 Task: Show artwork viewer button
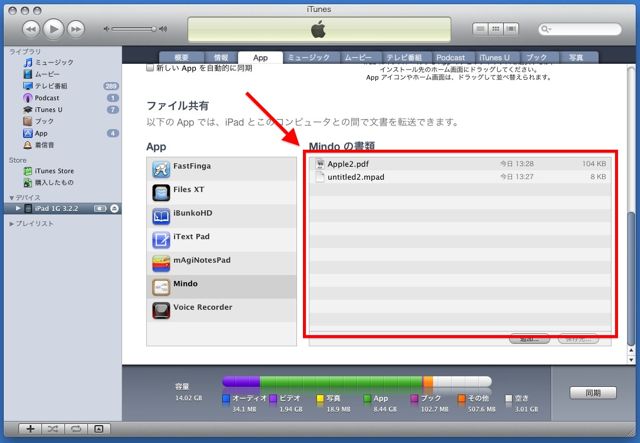pyautogui.click(x=99, y=429)
